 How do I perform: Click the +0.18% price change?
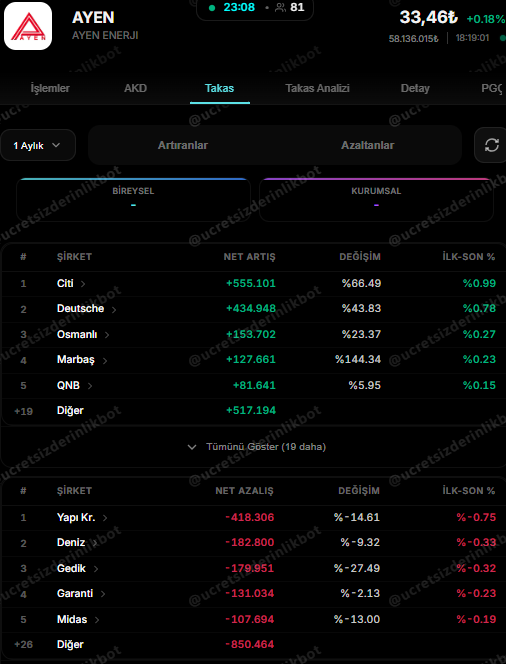pyautogui.click(x=486, y=19)
